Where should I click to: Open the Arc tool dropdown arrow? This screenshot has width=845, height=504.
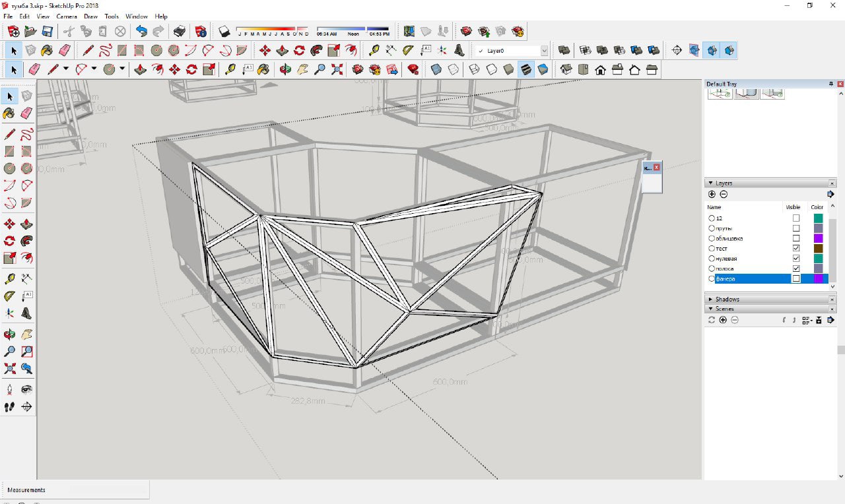(94, 69)
